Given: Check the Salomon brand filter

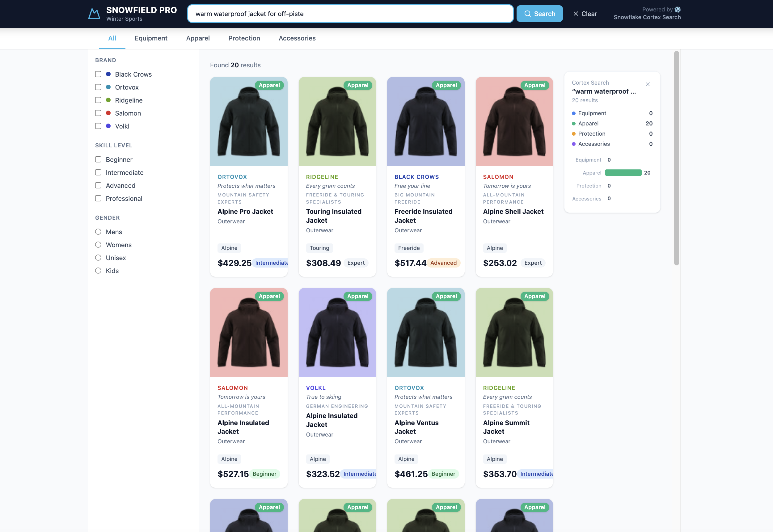Looking at the screenshot, I should click(x=98, y=113).
